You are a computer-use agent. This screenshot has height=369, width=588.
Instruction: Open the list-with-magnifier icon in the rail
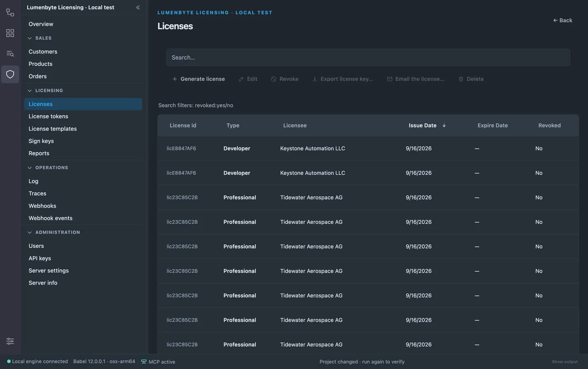pos(10,54)
